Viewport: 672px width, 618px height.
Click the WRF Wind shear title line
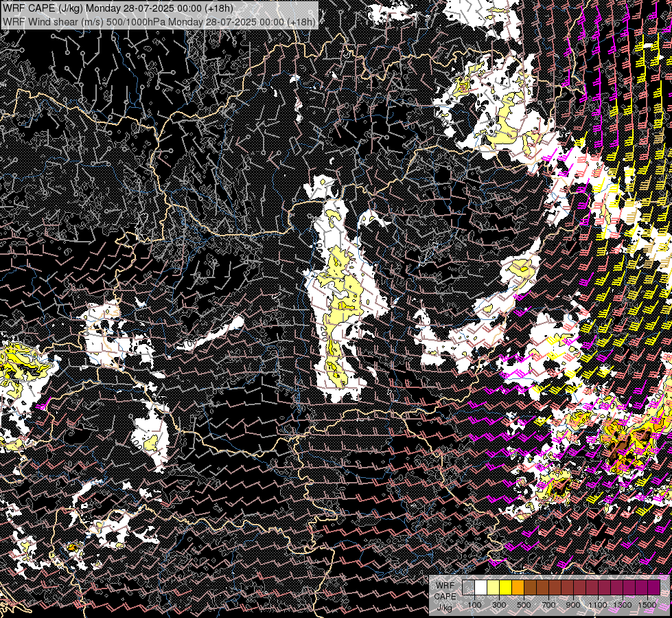click(x=159, y=21)
